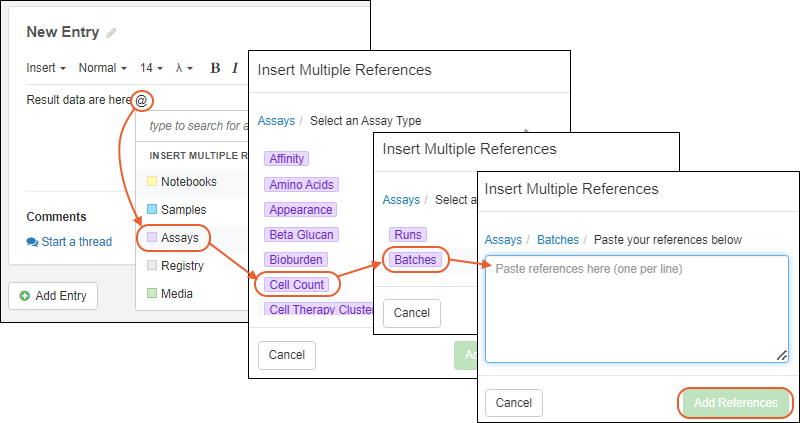Select Registry from the reference list
Screen dimensions: 800x423
tap(182, 266)
